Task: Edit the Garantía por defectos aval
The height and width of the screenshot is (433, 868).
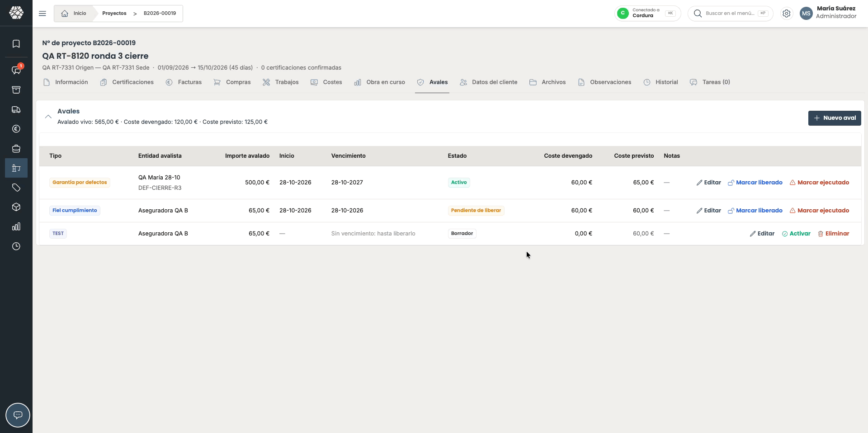Action: [708, 183]
